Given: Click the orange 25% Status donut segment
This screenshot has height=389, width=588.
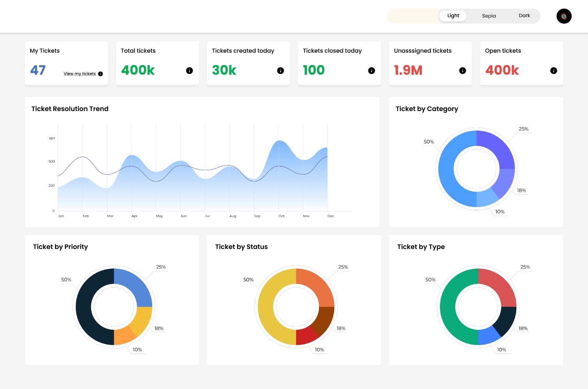Looking at the screenshot, I should (x=318, y=285).
